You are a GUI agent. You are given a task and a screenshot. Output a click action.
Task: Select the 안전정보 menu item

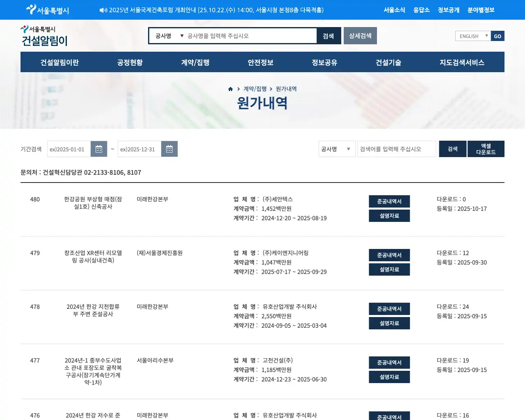260,62
